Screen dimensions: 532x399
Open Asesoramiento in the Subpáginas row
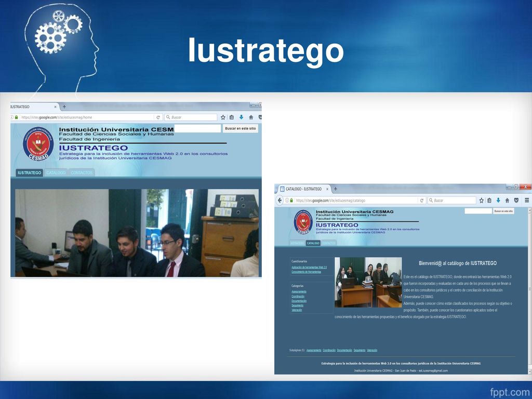click(314, 351)
